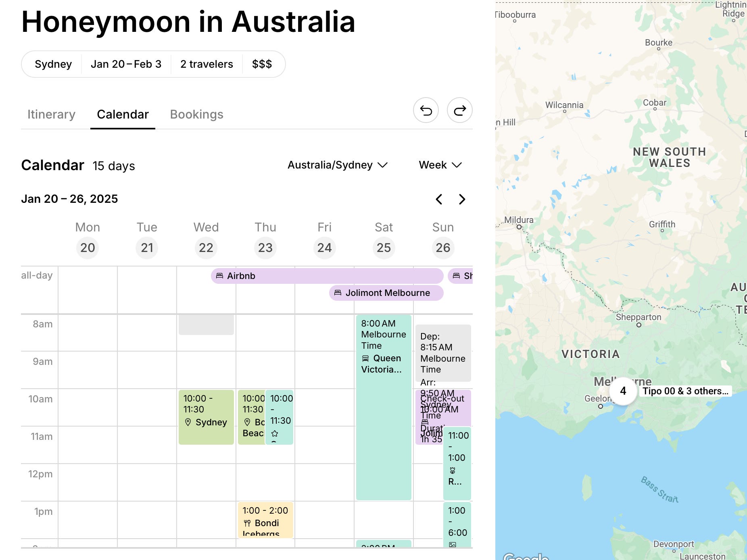The width and height of the screenshot is (747, 560).
Task: Go to next week with right chevron
Action: coord(462,199)
